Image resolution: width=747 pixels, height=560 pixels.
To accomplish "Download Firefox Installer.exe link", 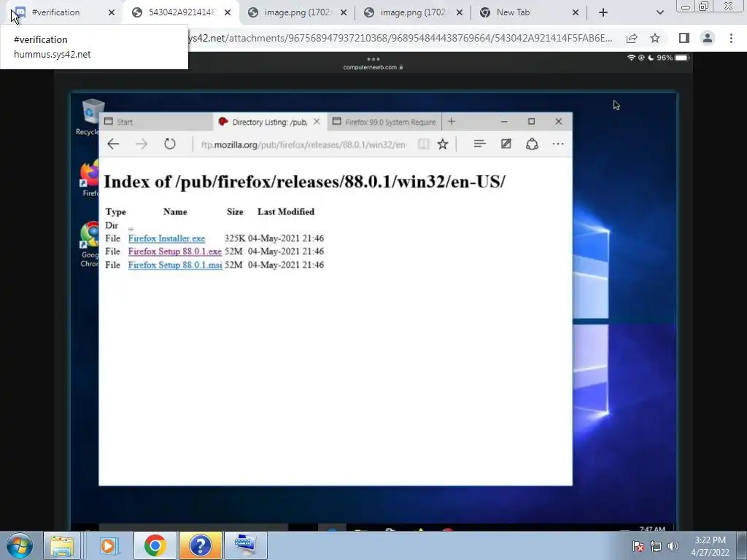I will [166, 238].
